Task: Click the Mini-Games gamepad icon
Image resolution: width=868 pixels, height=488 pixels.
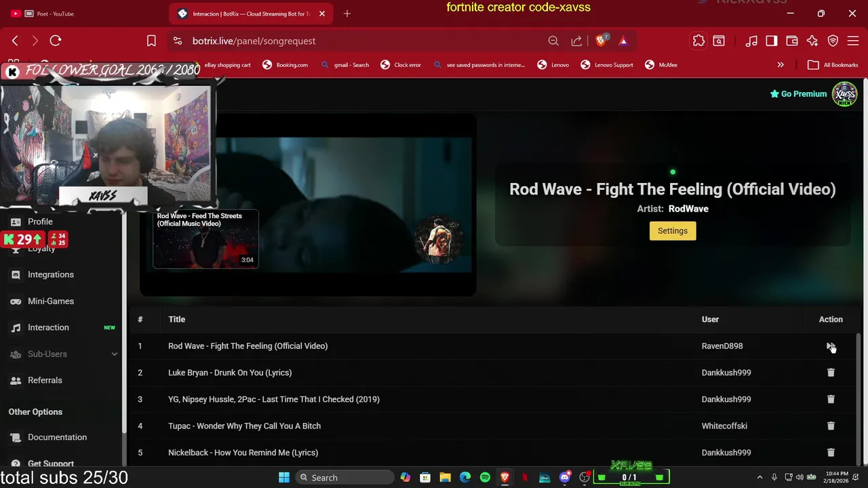Action: coord(16,301)
